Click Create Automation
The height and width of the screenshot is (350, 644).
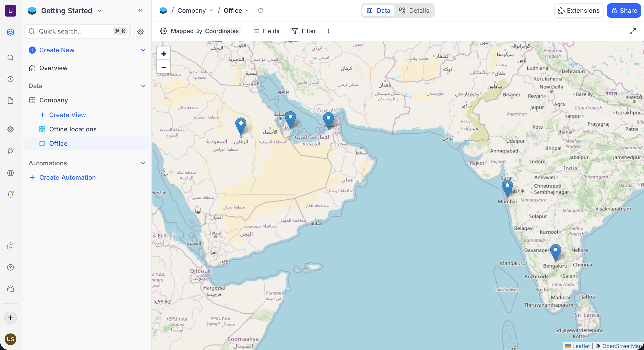62,177
